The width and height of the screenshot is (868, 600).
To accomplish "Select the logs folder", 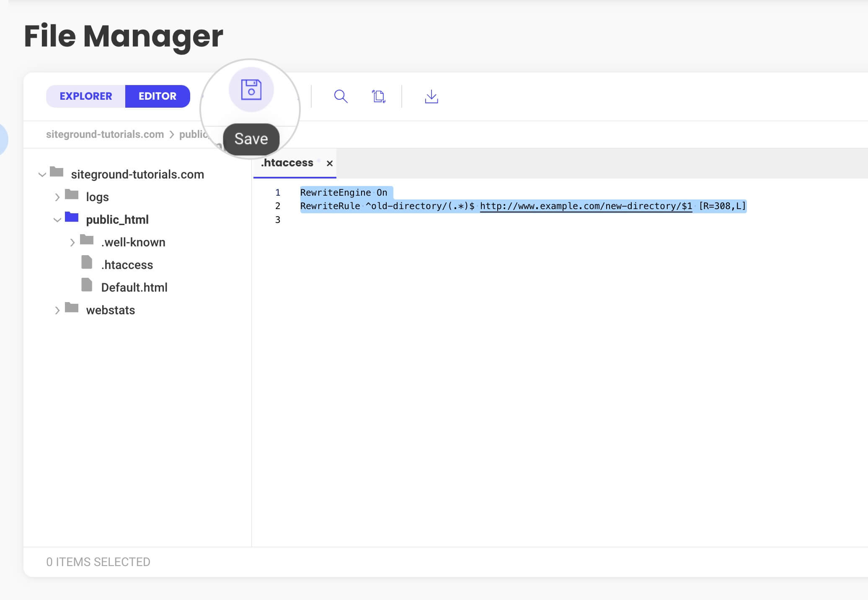I will click(97, 197).
